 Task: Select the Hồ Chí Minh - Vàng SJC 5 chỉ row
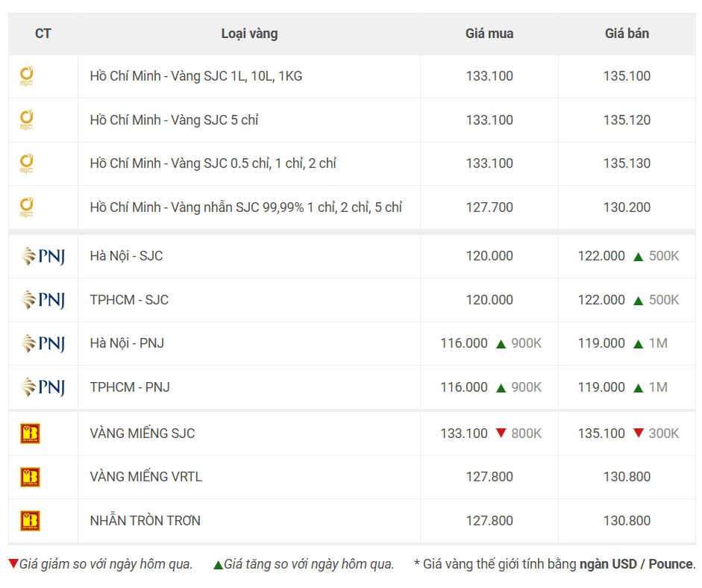click(x=352, y=120)
